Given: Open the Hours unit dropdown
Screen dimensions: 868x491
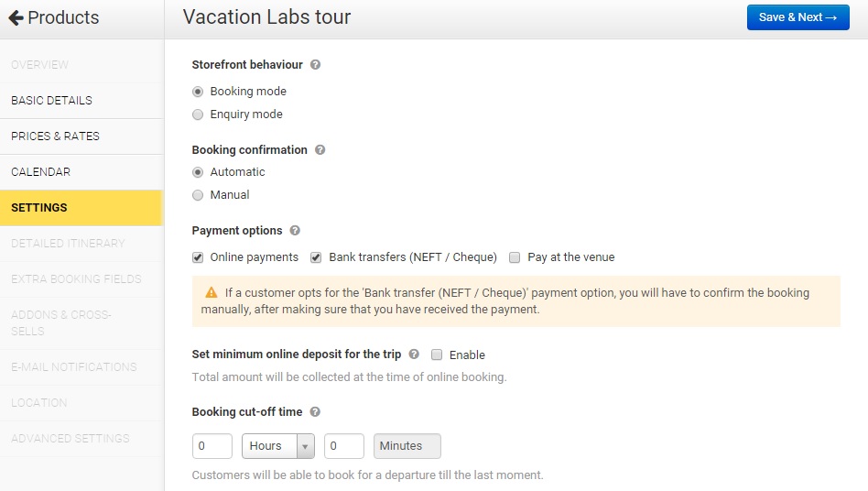Looking at the screenshot, I should point(278,446).
